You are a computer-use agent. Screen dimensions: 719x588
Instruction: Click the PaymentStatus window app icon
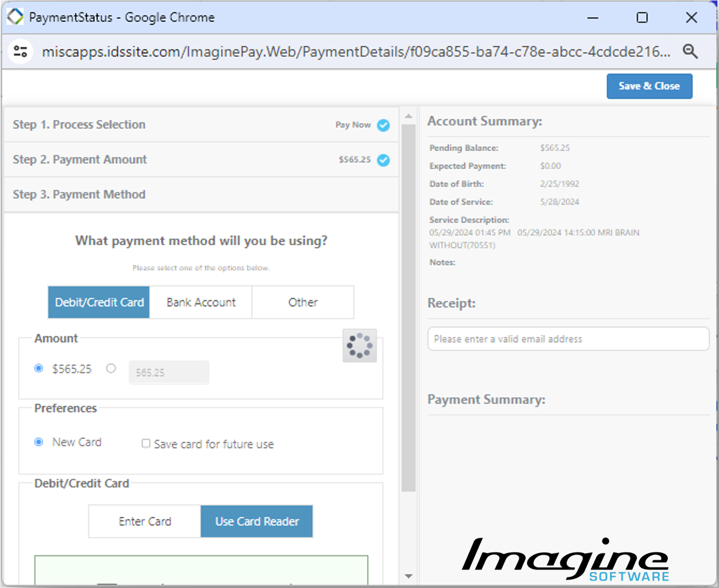[15, 17]
